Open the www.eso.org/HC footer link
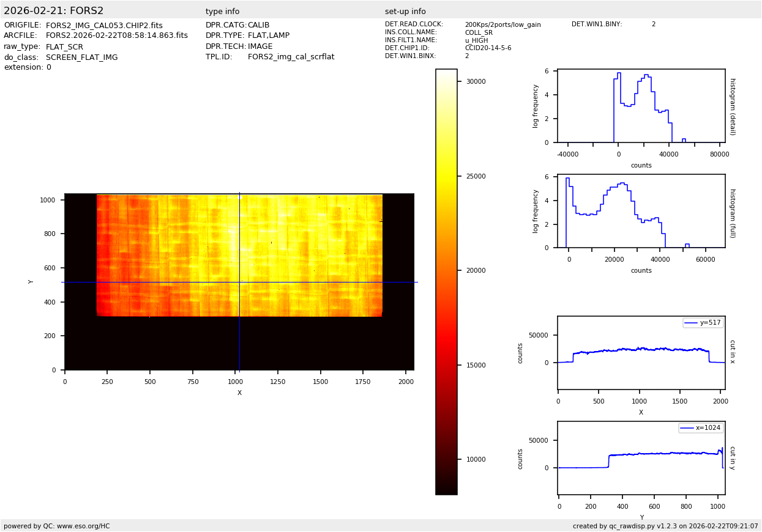 (x=81, y=526)
